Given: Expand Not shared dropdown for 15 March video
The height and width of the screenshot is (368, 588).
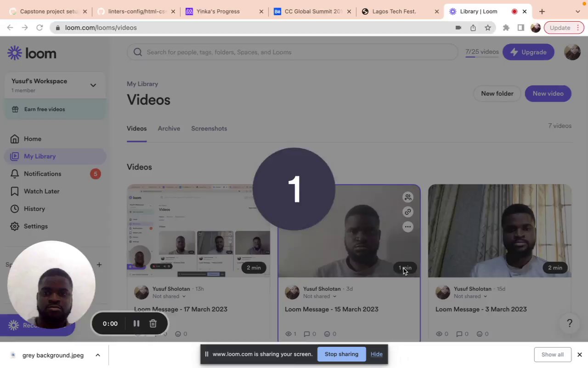Looking at the screenshot, I should coord(320,296).
